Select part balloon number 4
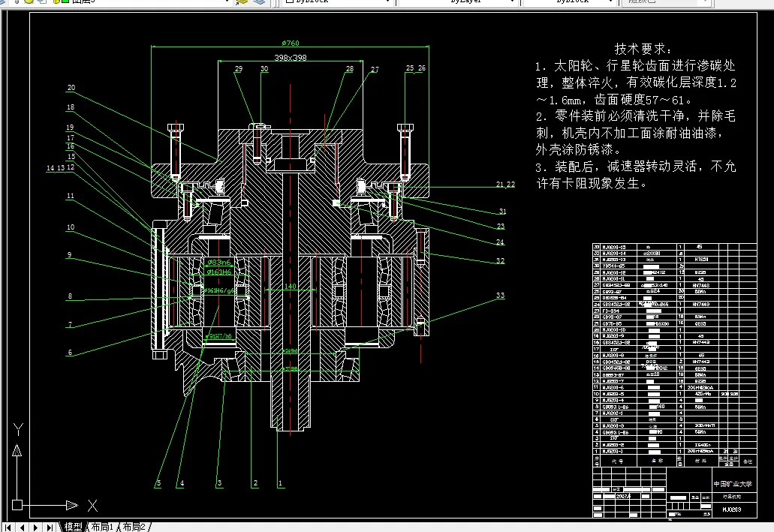774x532 pixels. click(182, 483)
